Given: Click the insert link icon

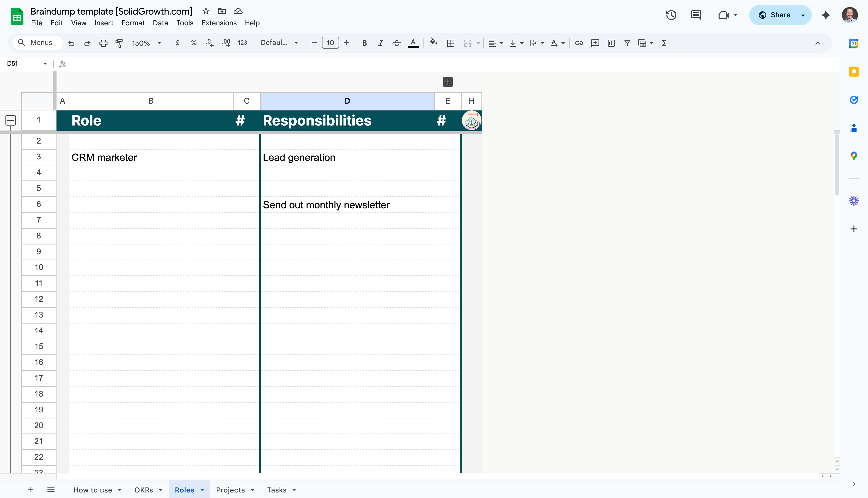Looking at the screenshot, I should [579, 43].
